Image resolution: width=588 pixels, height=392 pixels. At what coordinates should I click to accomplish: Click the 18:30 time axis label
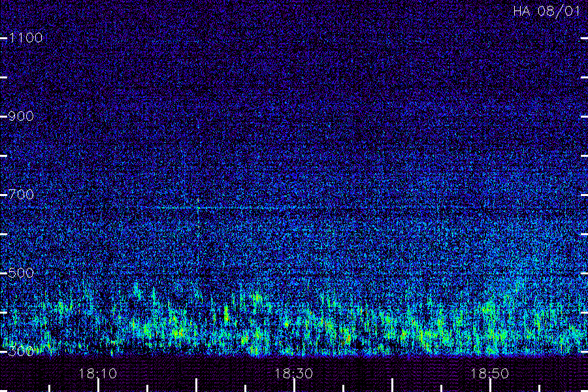(x=293, y=373)
